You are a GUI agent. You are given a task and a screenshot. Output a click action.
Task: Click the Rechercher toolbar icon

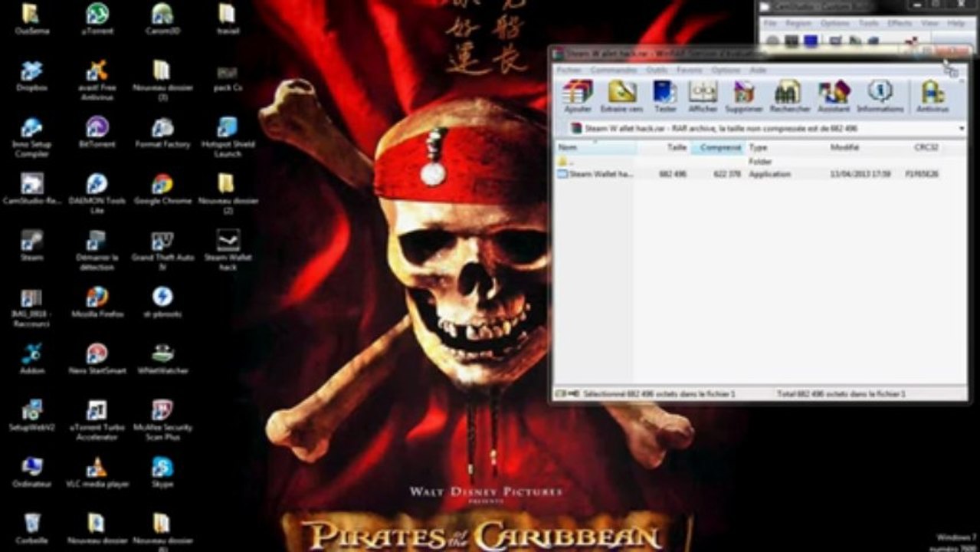[x=788, y=97]
